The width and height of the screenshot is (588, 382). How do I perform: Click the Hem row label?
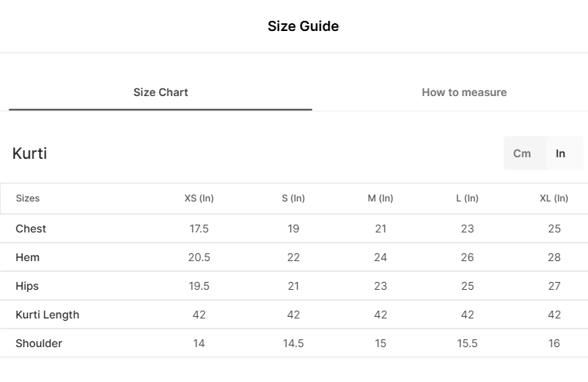27,257
